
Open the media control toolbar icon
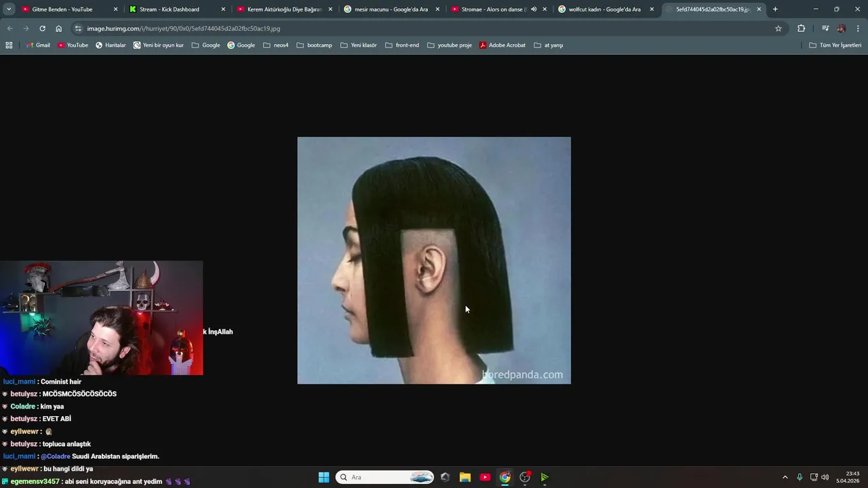pyautogui.click(x=825, y=28)
